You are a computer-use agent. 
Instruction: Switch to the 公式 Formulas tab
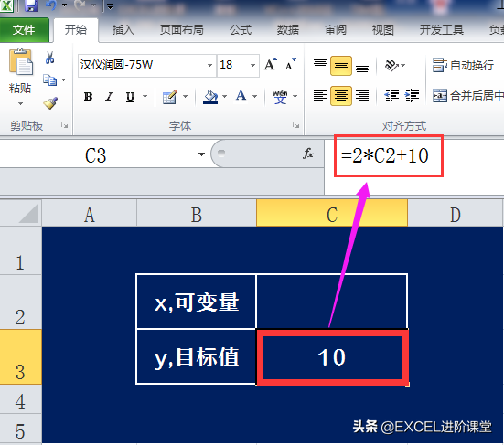tap(241, 30)
